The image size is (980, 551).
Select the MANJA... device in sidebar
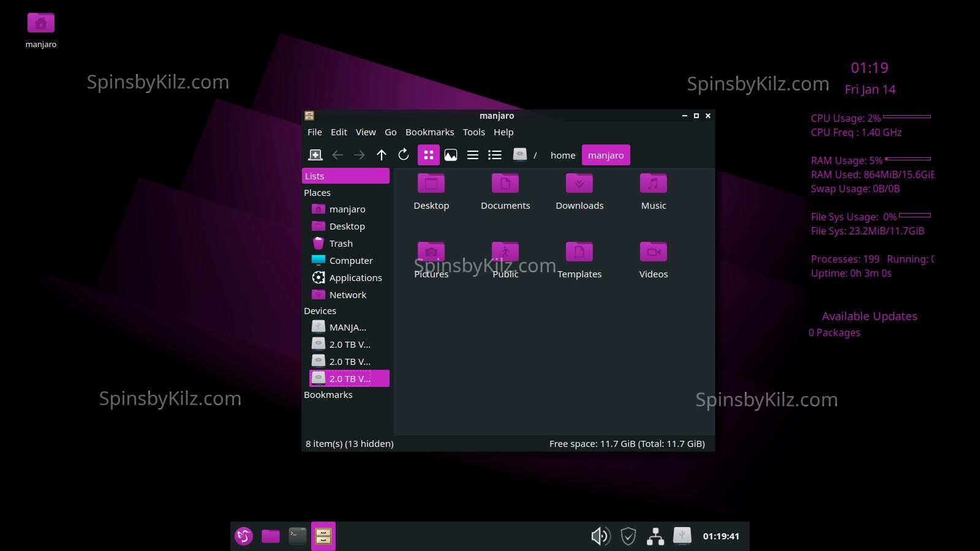click(347, 328)
